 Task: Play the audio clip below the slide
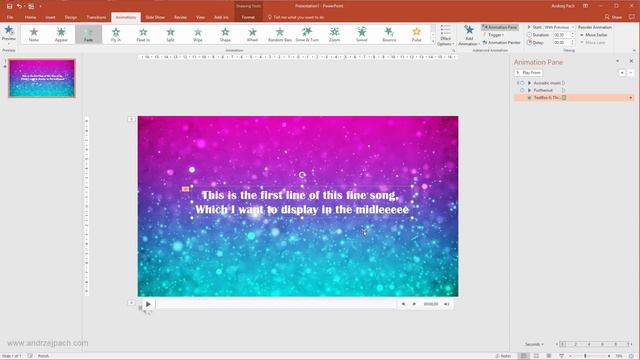coord(148,304)
